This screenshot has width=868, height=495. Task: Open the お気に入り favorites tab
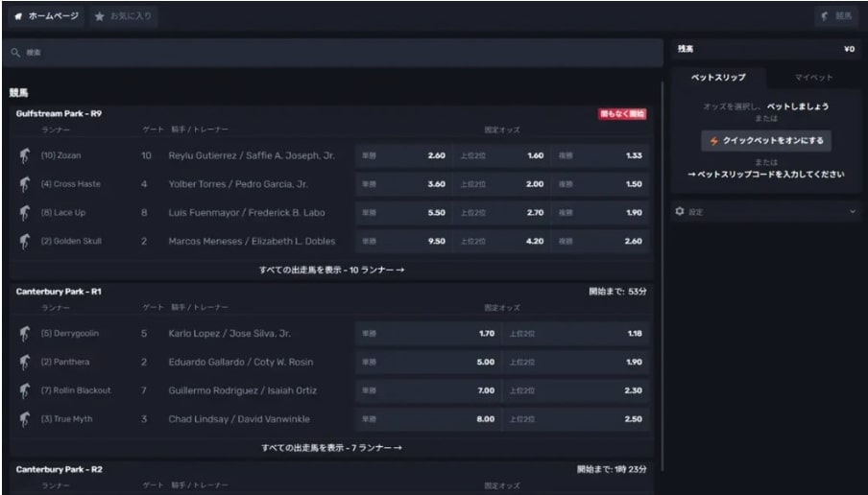[124, 16]
